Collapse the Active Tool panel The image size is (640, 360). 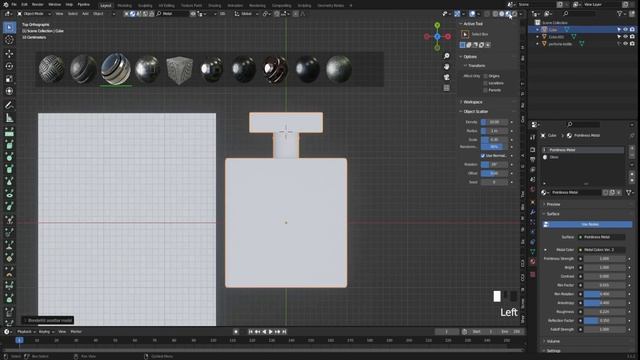tap(461, 24)
